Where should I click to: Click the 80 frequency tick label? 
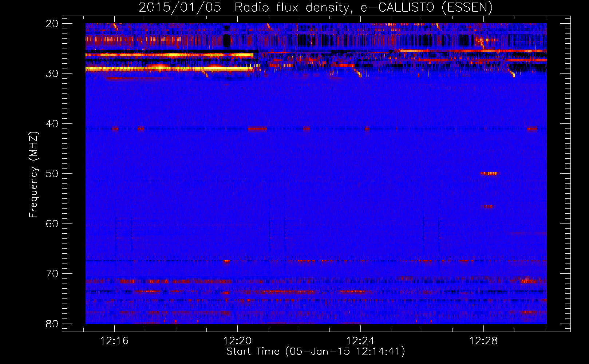[52, 324]
